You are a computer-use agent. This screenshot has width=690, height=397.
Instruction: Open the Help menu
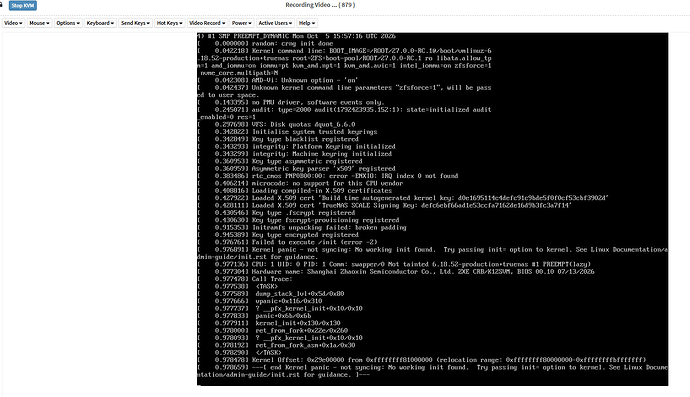pos(307,23)
